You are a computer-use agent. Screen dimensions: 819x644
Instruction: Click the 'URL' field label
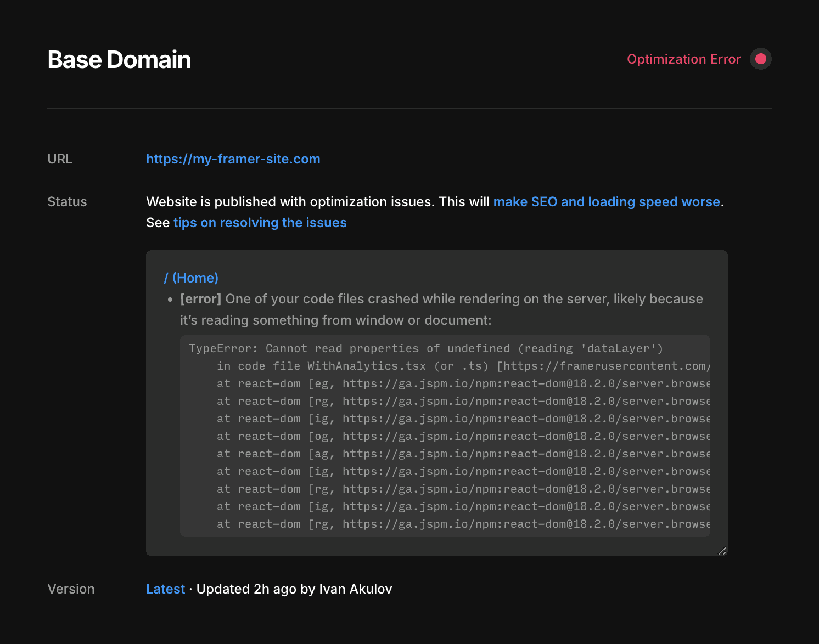[60, 159]
